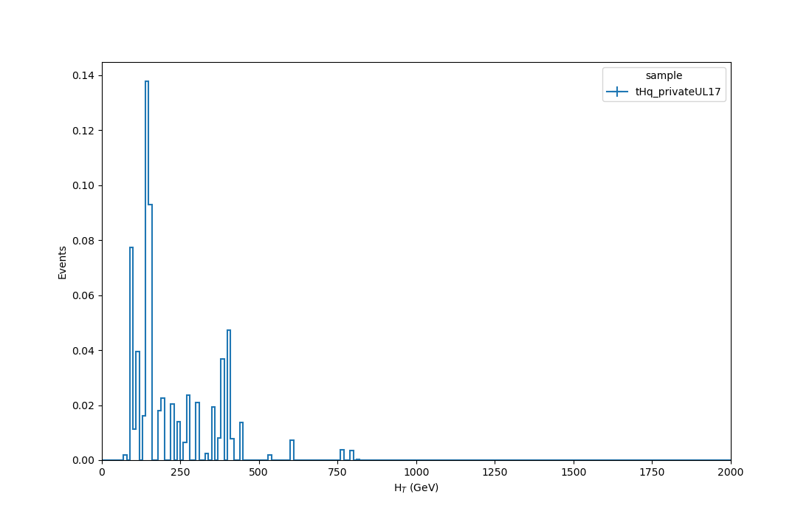Click the y-axis tick label 0.14
Viewport: 812px width, 517px height.
83,75
